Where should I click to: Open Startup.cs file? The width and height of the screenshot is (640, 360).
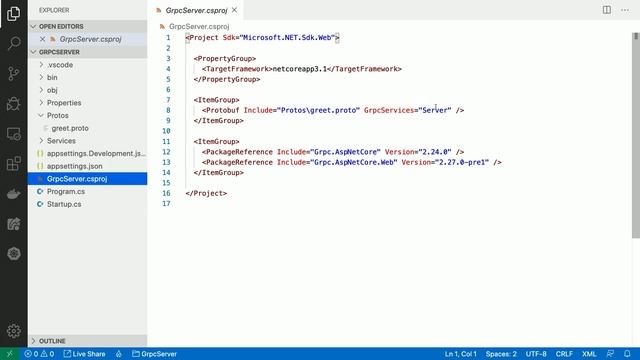[x=87, y=204]
